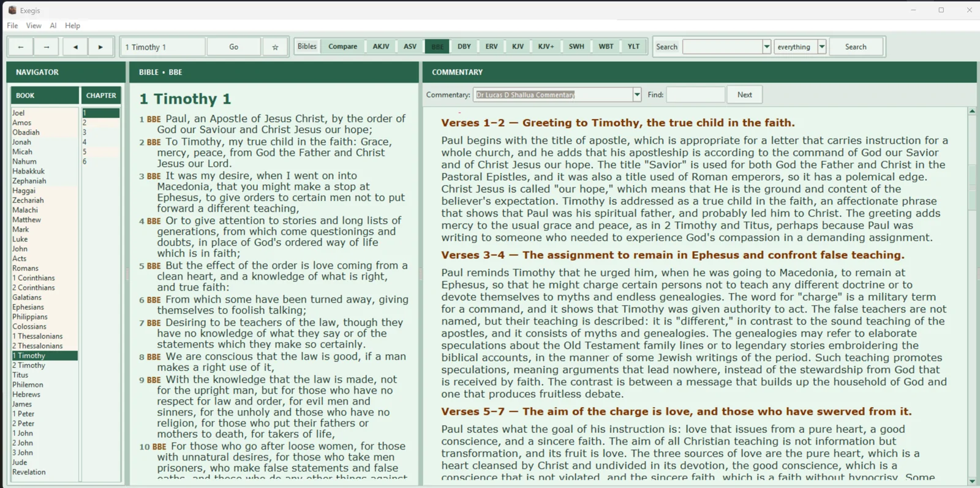Select chapter 2 in the chapter list
Image resolution: width=980 pixels, height=488 pixels.
coord(101,123)
